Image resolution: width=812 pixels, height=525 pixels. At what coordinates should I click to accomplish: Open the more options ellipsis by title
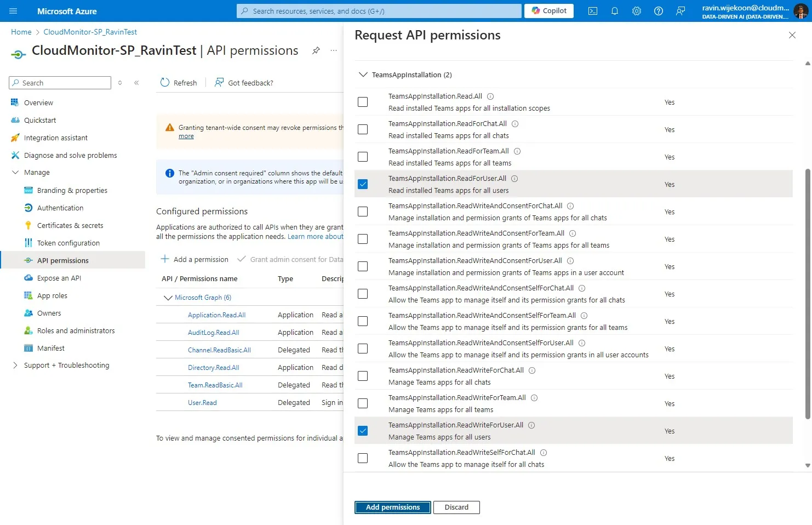pos(334,50)
